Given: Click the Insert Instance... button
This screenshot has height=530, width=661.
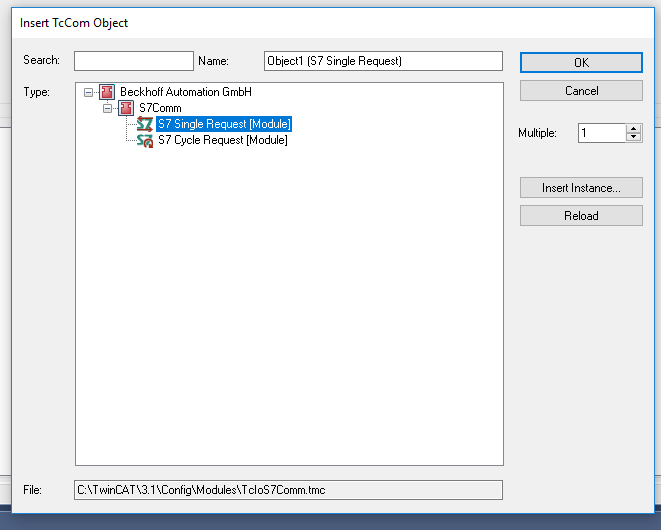Looking at the screenshot, I should click(x=581, y=188).
